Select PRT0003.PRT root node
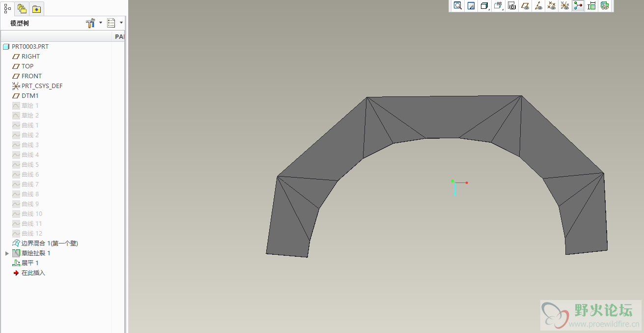 click(x=30, y=47)
